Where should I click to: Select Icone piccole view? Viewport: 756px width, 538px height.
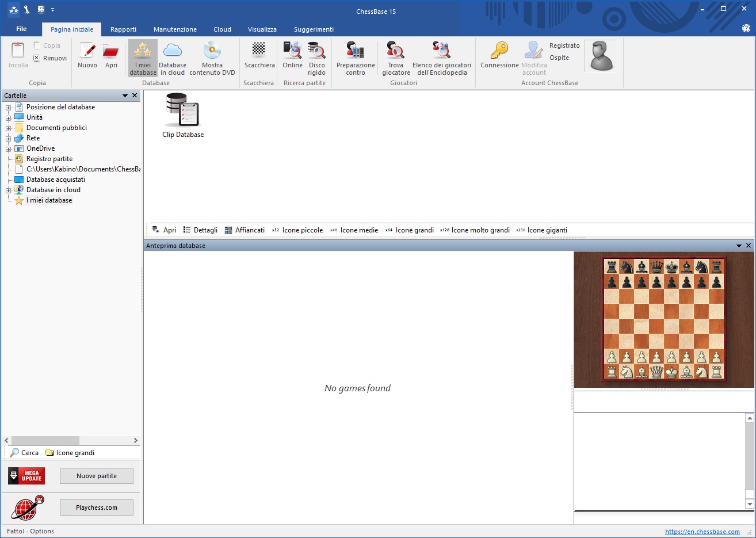(297, 230)
